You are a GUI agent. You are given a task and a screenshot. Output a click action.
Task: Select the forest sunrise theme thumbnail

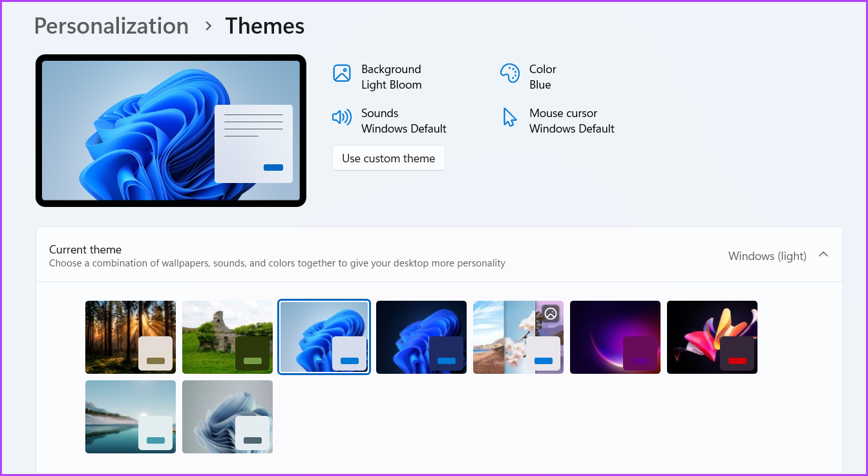click(130, 337)
